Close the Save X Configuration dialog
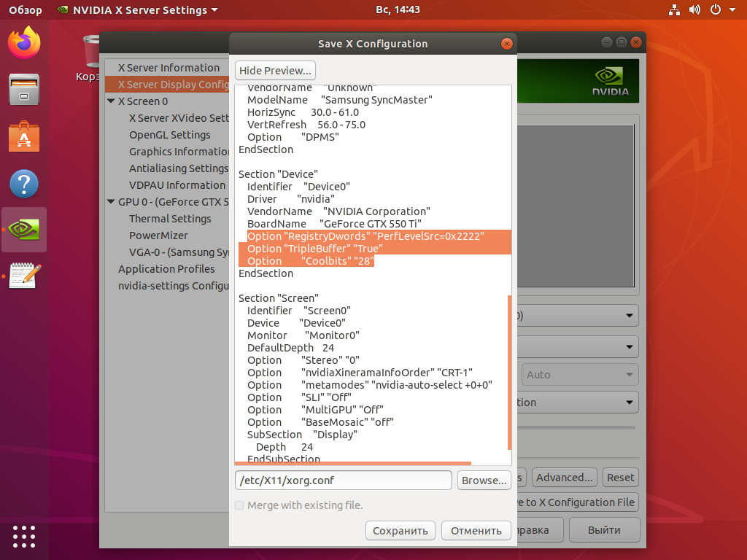The image size is (747, 560). [x=507, y=44]
